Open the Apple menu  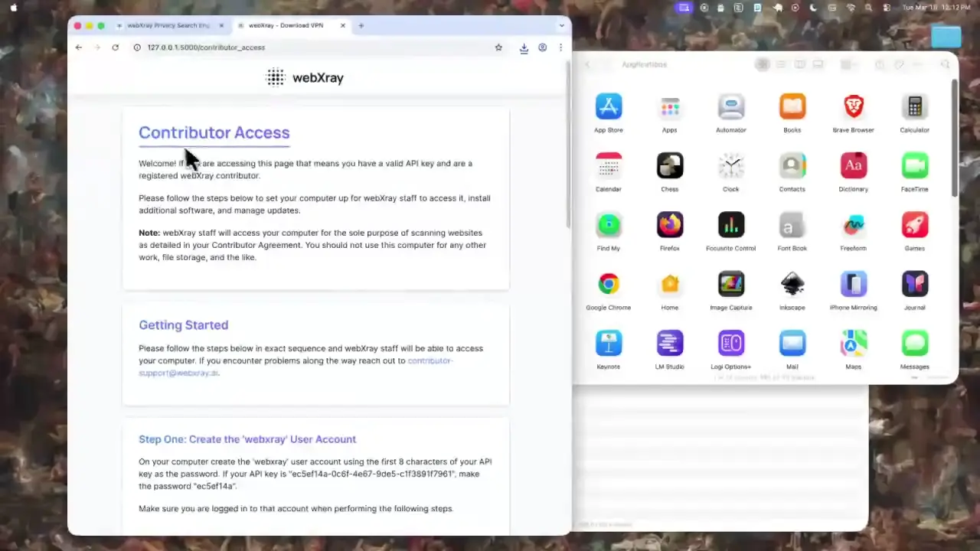pyautogui.click(x=13, y=8)
